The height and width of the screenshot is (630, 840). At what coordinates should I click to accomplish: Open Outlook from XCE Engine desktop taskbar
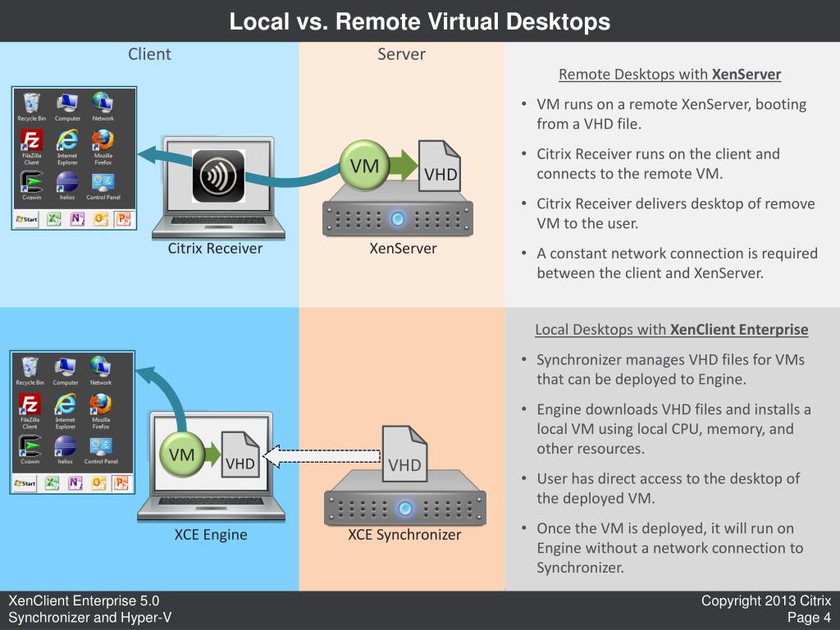pyautogui.click(x=98, y=482)
